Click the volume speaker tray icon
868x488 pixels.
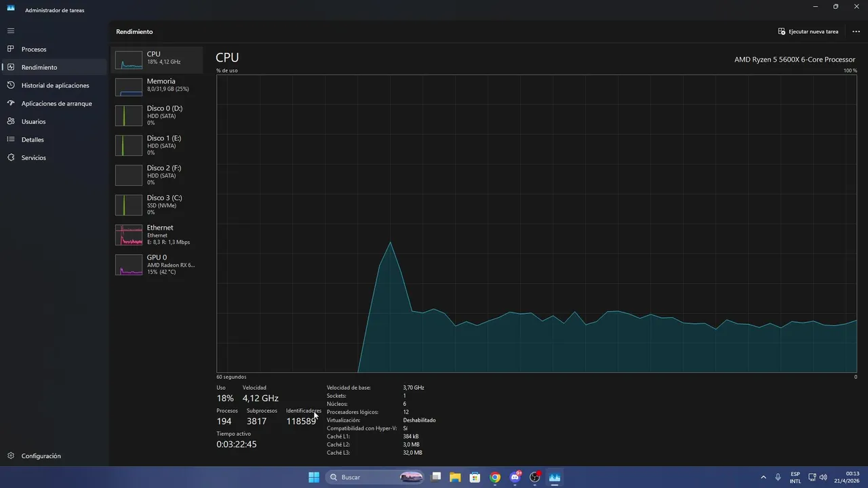pos(823,477)
